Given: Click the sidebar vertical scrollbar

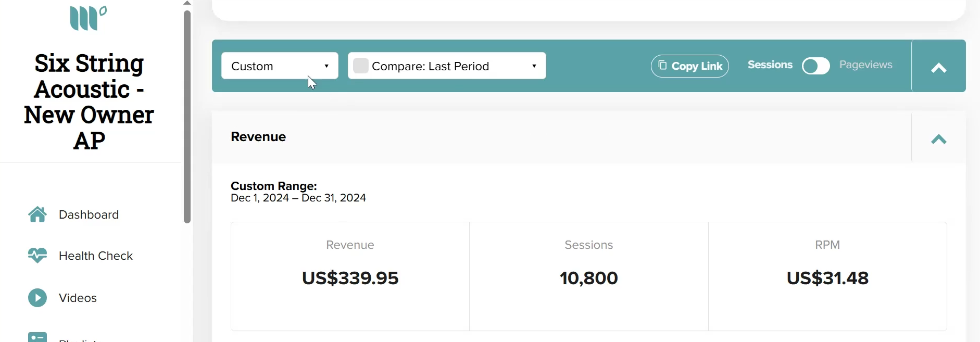Looking at the screenshot, I should [187, 117].
